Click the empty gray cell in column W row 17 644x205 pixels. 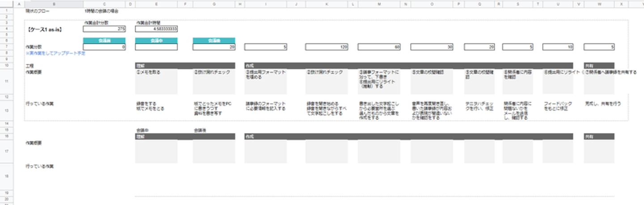(599, 151)
